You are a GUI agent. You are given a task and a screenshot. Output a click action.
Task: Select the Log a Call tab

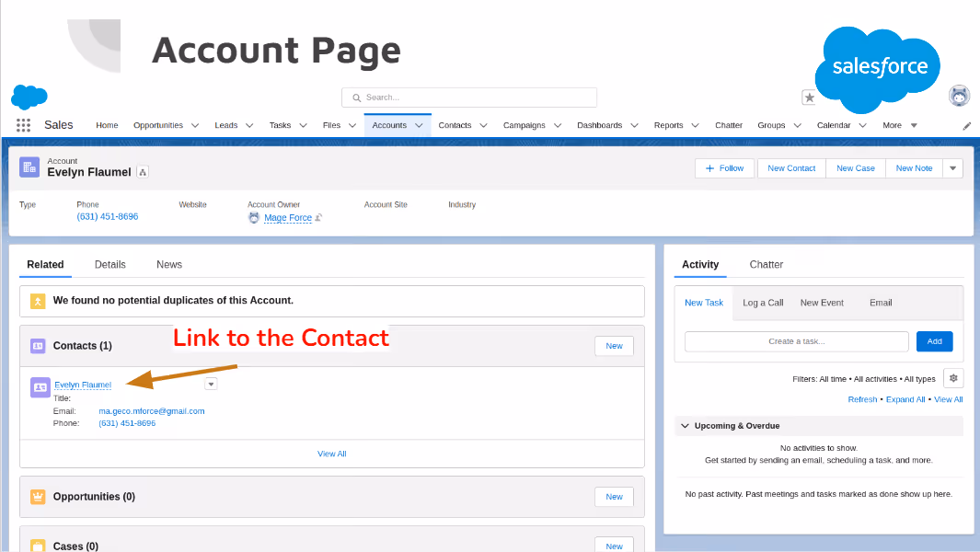click(763, 303)
